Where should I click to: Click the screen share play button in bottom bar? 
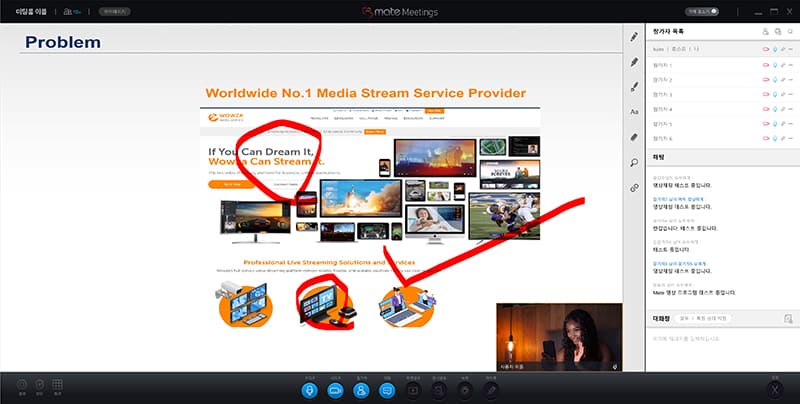coord(413,390)
